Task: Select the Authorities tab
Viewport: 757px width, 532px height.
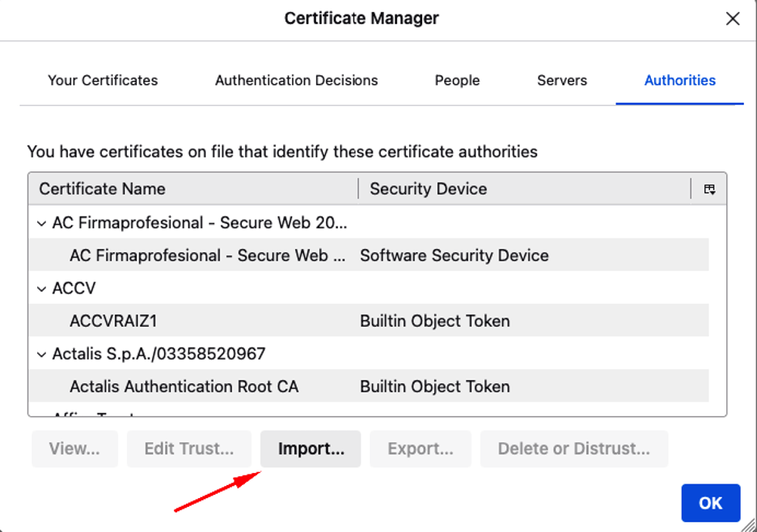Action: pyautogui.click(x=679, y=80)
